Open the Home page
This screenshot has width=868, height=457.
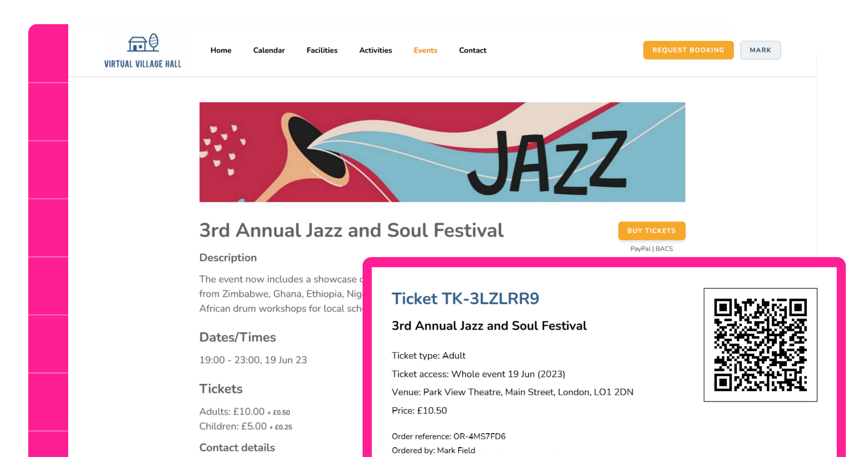pos(221,50)
